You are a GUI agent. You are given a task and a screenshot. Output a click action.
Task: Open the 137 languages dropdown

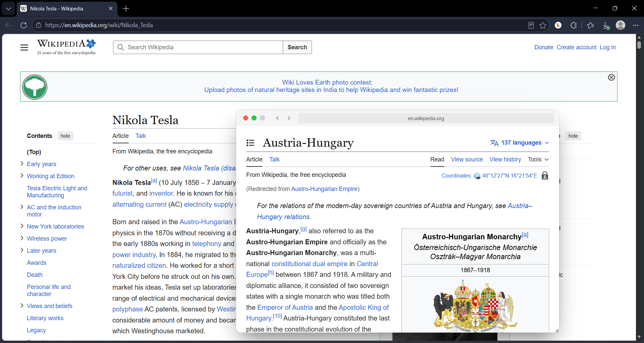(x=519, y=143)
